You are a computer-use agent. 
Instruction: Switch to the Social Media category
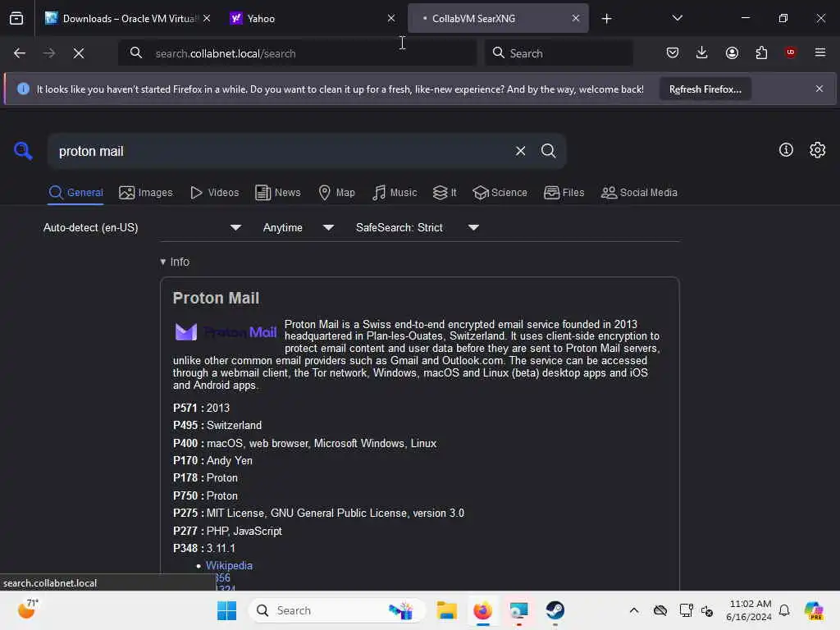639,192
